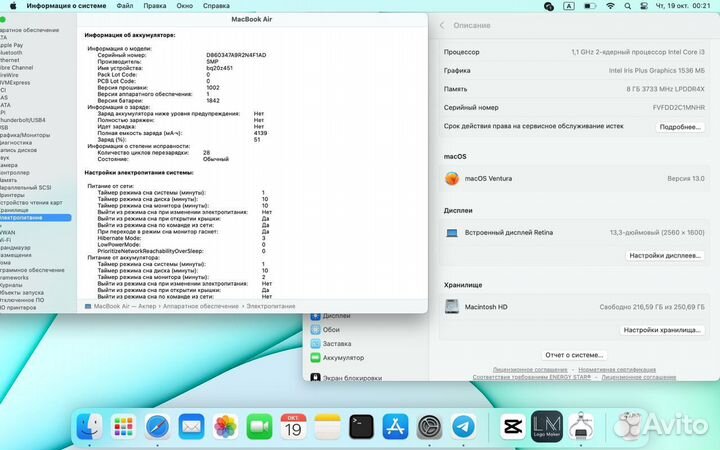Open Нормативная сертификация link
Viewport: 720px width, 450px height.
(x=617, y=370)
